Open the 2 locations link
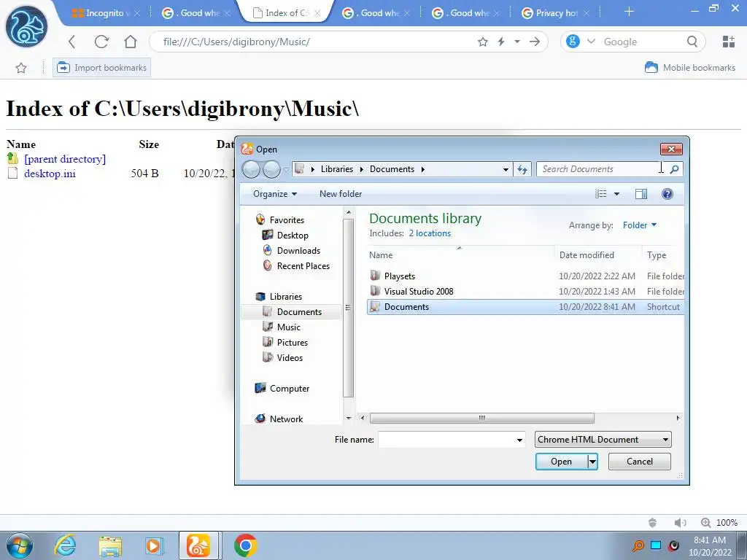The image size is (747, 560). click(430, 233)
